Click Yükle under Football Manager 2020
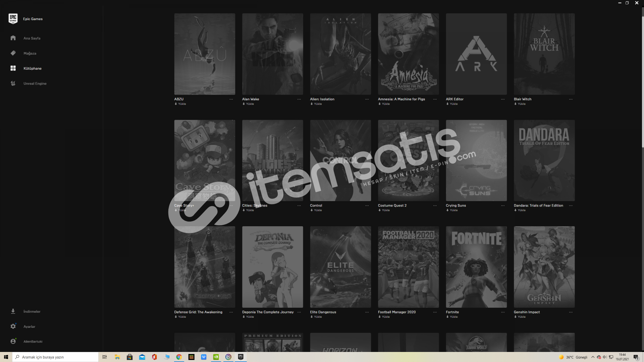 tap(384, 317)
